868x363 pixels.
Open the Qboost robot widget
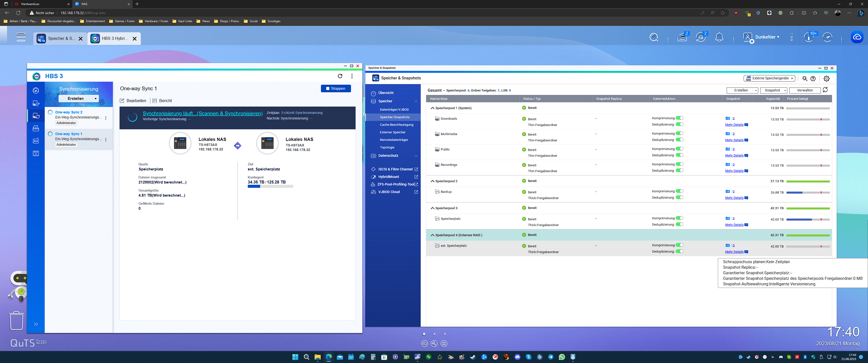18,286
